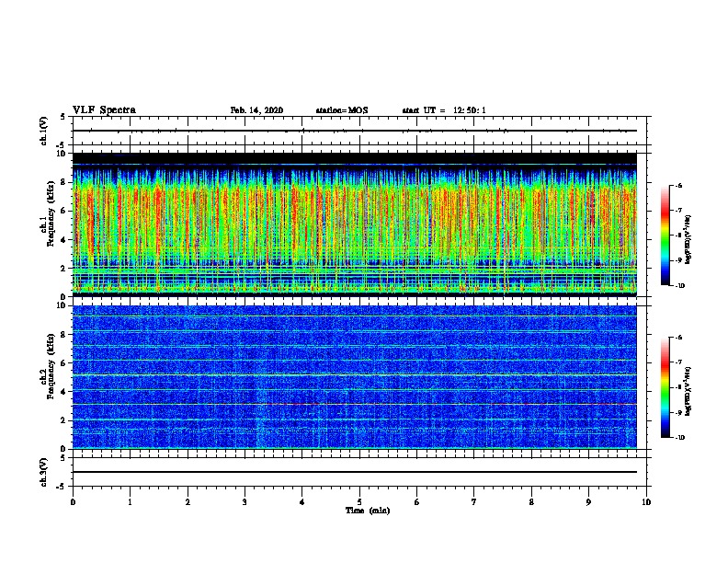Click the ch.1 frequency axis "4" kHz tick label
The height and width of the screenshot is (563, 728).
tap(63, 240)
